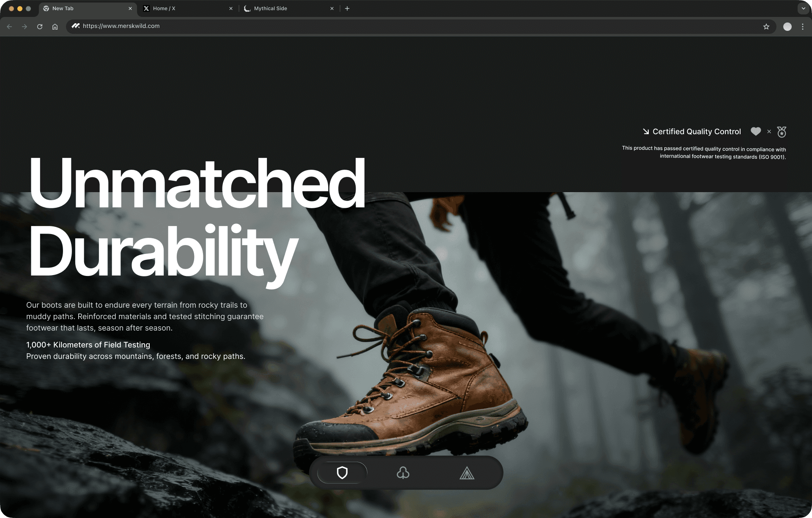Reload the page
The image size is (812, 518).
[x=40, y=27]
